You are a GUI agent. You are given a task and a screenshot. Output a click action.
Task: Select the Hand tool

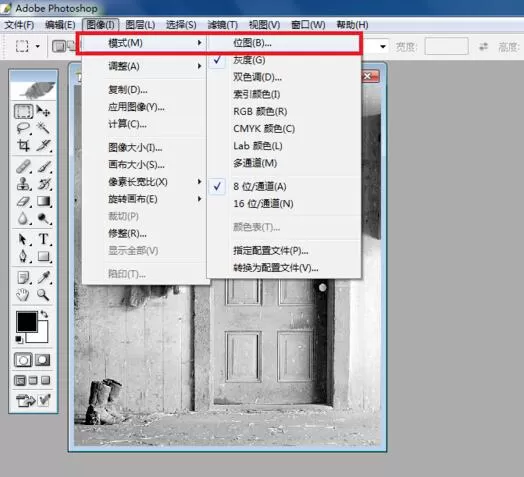[x=23, y=295]
